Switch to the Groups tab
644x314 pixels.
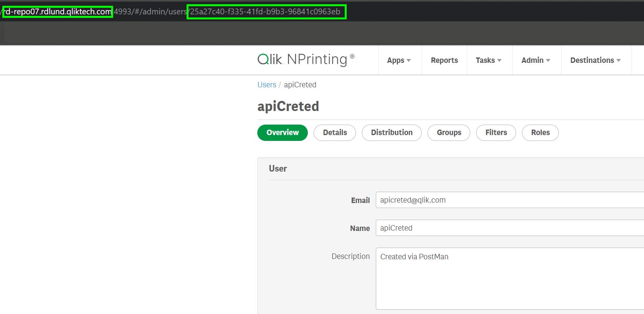click(449, 133)
